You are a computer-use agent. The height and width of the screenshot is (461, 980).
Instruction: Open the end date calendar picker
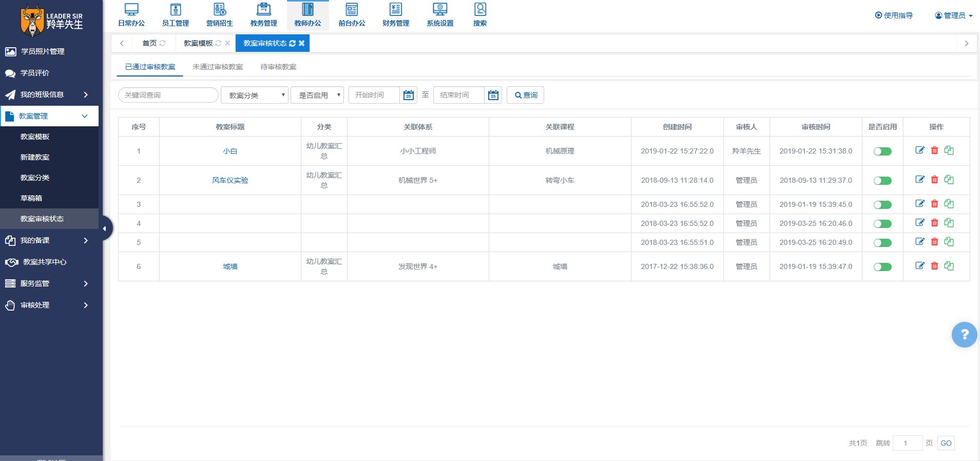click(493, 95)
